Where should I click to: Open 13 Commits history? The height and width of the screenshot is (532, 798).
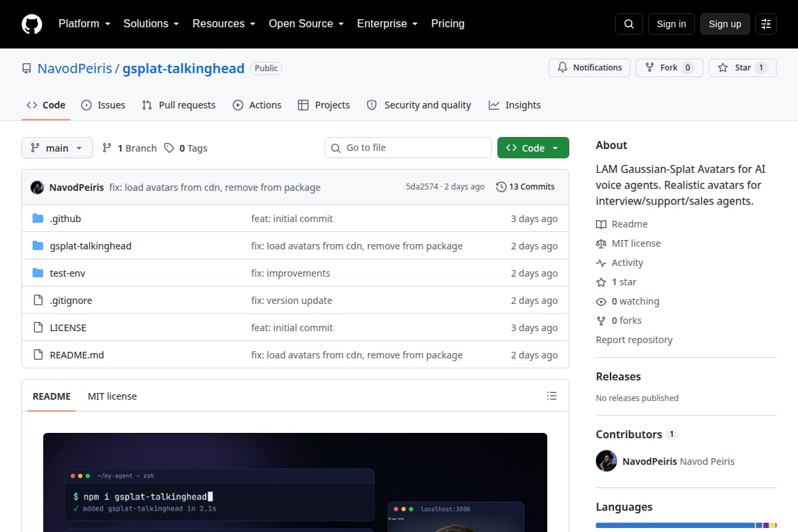[x=525, y=187]
